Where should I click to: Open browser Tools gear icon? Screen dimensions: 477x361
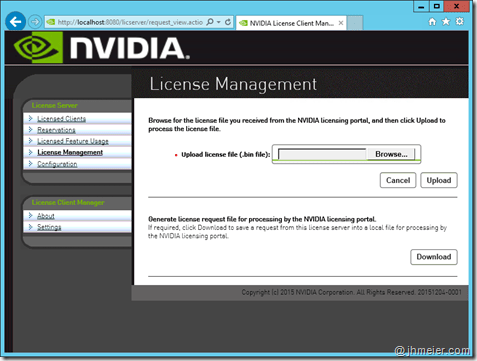tap(460, 22)
